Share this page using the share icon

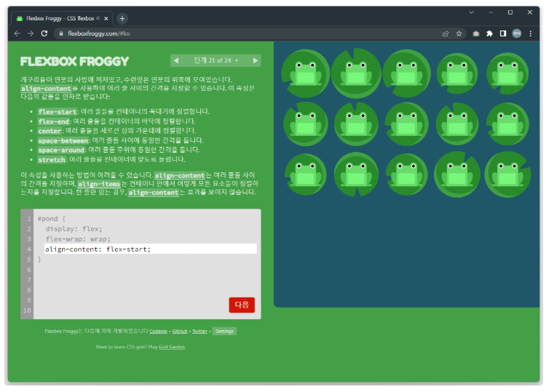pyautogui.click(x=446, y=33)
